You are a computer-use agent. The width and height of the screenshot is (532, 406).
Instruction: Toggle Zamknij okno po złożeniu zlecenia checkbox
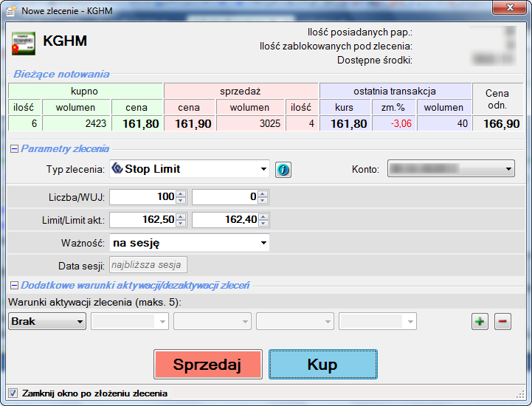[x=13, y=393]
